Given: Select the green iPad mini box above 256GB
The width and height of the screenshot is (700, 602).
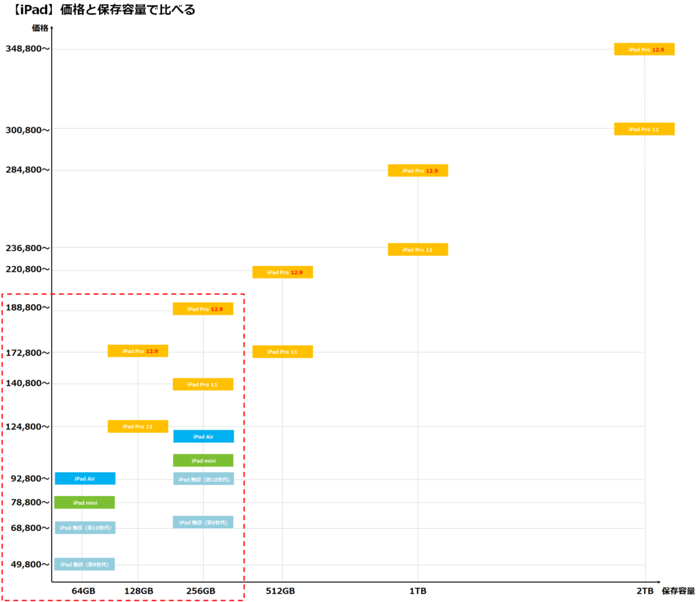Looking at the screenshot, I should tap(203, 460).
